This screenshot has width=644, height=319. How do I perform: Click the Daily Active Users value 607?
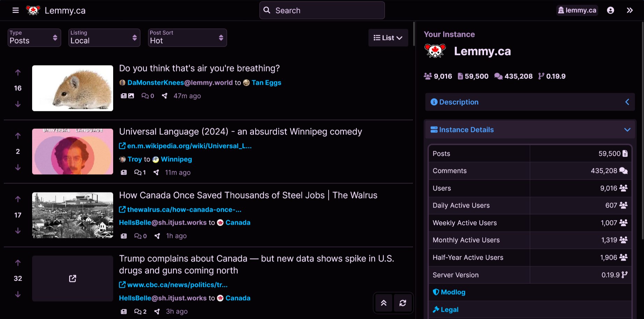pos(611,205)
